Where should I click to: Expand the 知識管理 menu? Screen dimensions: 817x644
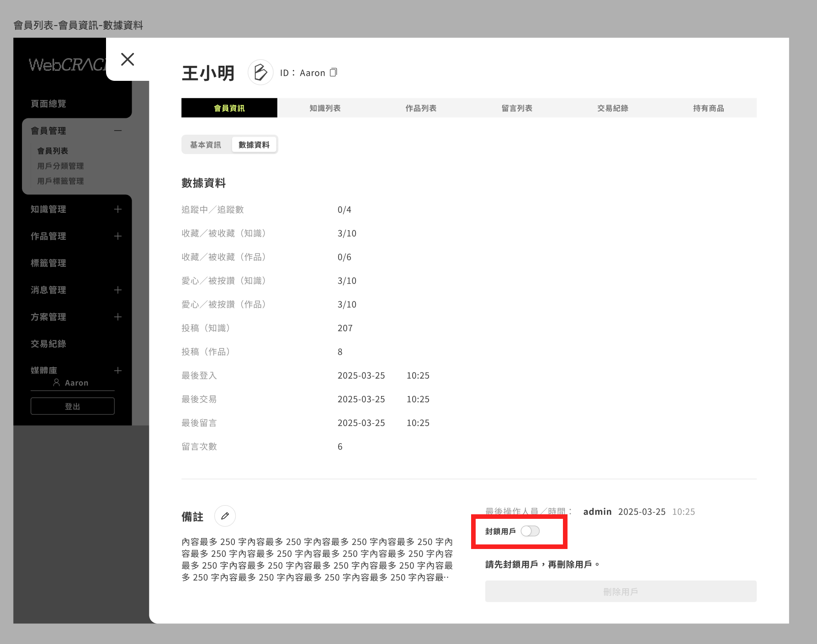118,209
